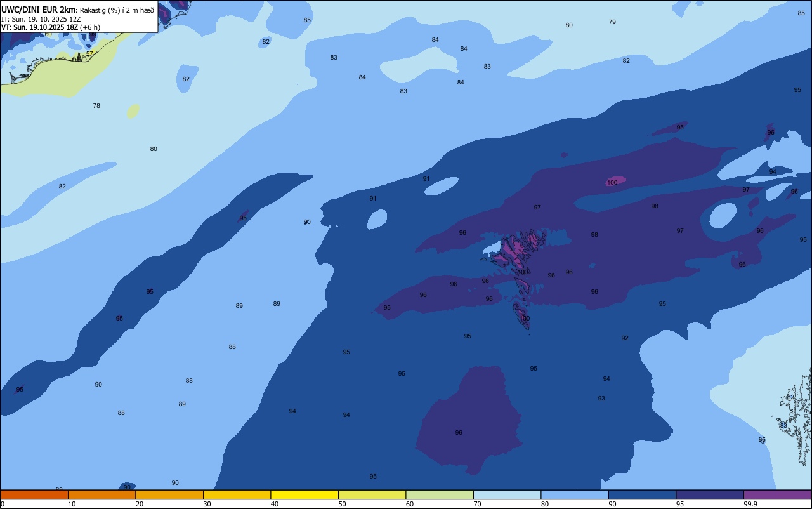Click the title text 'UWC/DINI EUR 2km'
812x509 pixels.
coord(38,10)
